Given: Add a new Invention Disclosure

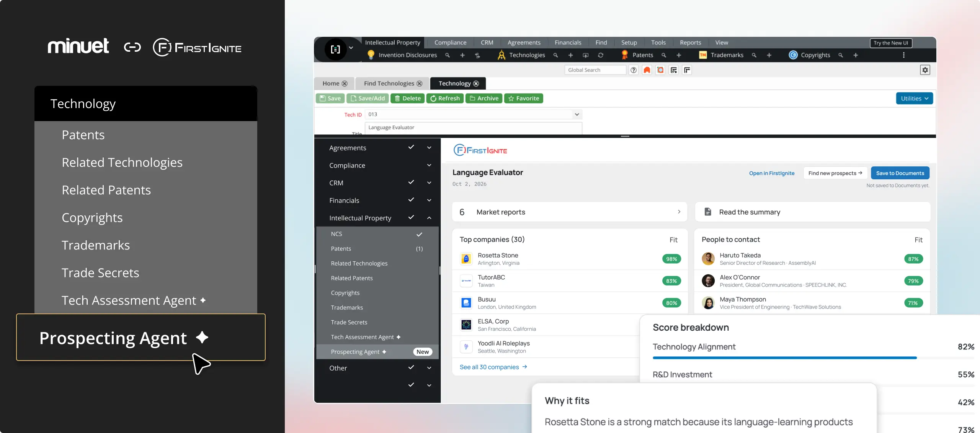Looking at the screenshot, I should click(462, 55).
